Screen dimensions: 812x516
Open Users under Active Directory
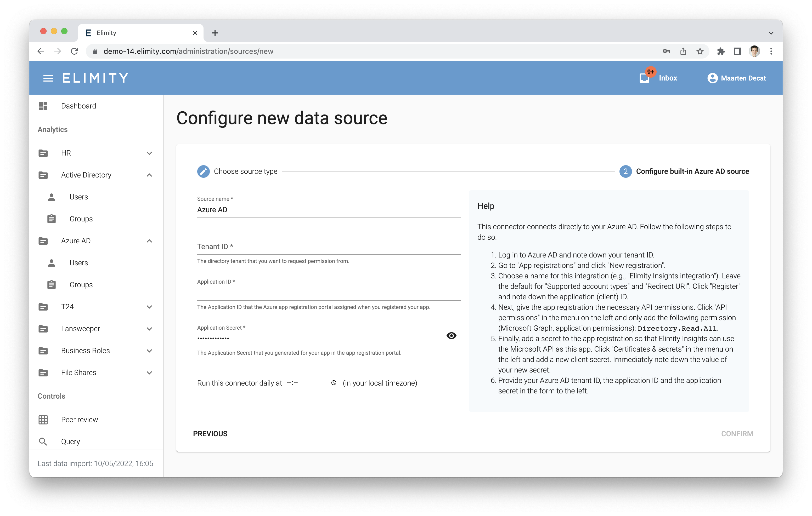(97, 197)
